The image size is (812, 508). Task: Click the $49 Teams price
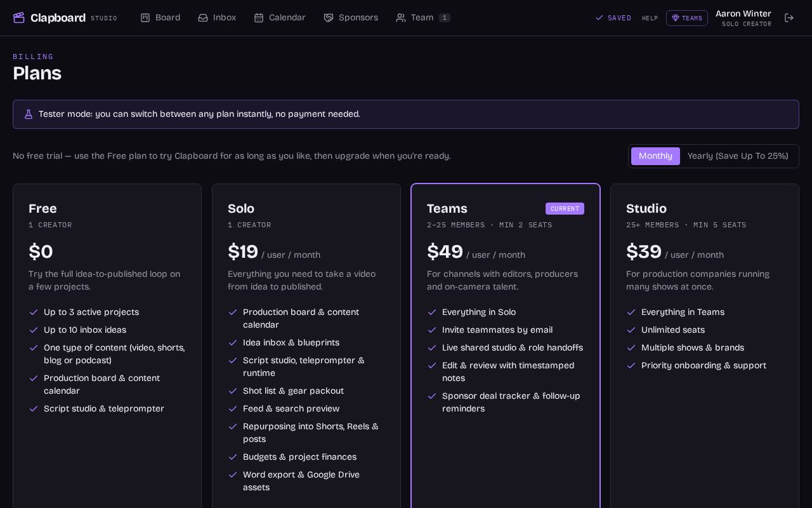pyautogui.click(x=445, y=252)
